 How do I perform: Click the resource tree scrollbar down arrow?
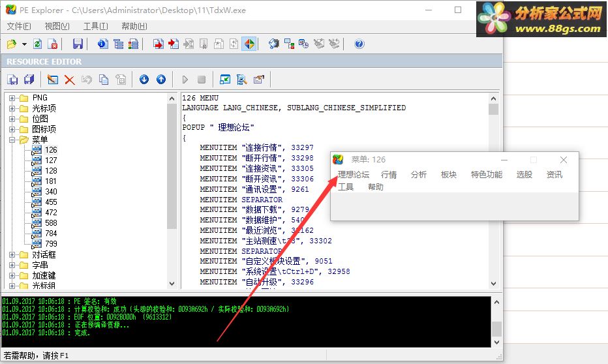[172, 284]
